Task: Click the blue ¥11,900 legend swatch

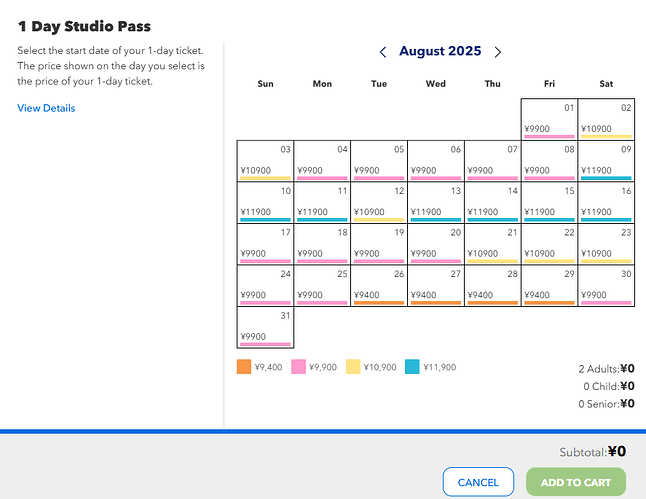Action: [x=412, y=367]
